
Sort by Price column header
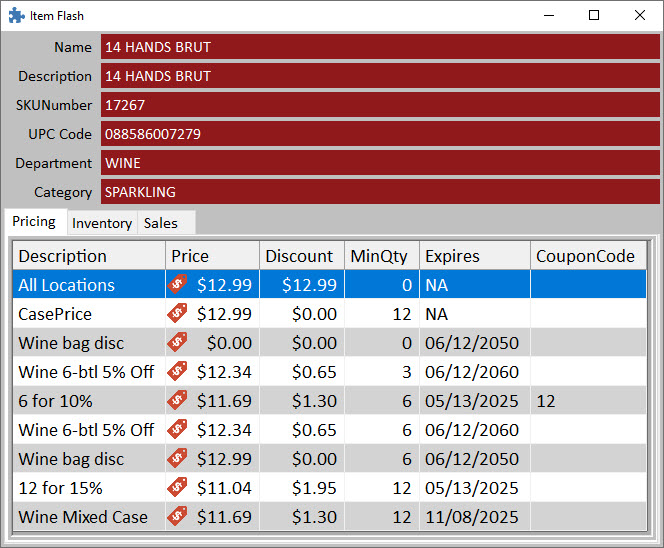(212, 256)
